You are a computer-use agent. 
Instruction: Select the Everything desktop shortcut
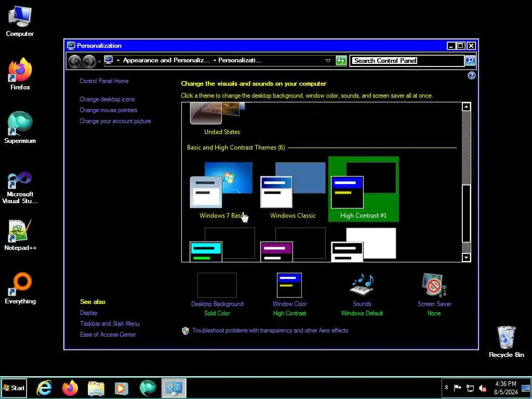click(20, 288)
